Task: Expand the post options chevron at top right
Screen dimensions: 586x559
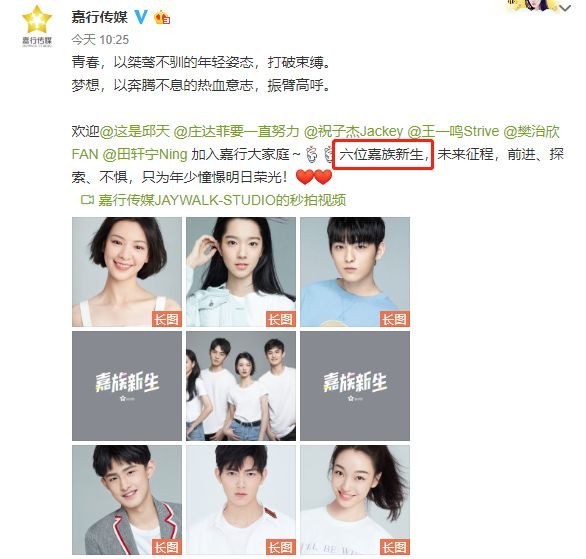Action: tap(565, 8)
